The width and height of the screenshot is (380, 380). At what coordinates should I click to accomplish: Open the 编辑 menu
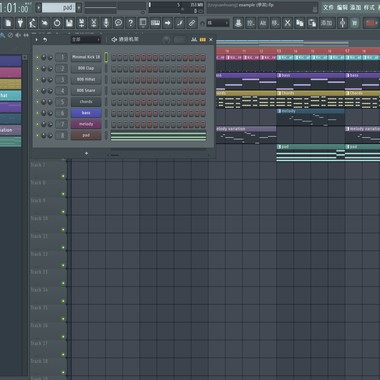[x=342, y=7]
